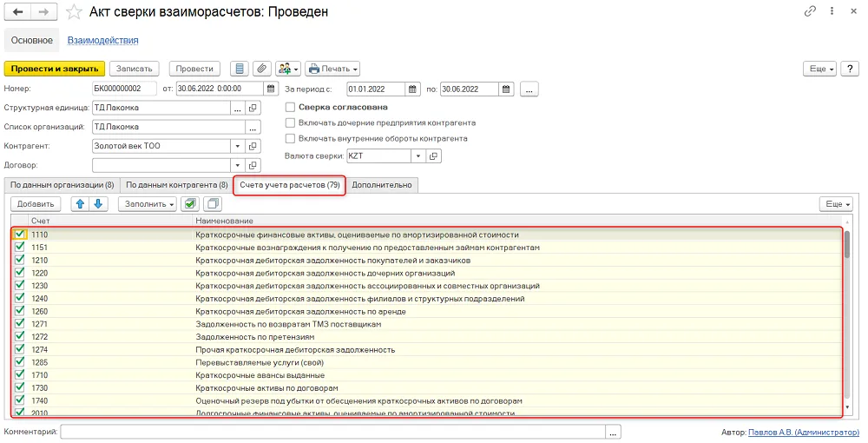
Task: Select row Краткосрочные авансы выданные
Action: [426, 375]
